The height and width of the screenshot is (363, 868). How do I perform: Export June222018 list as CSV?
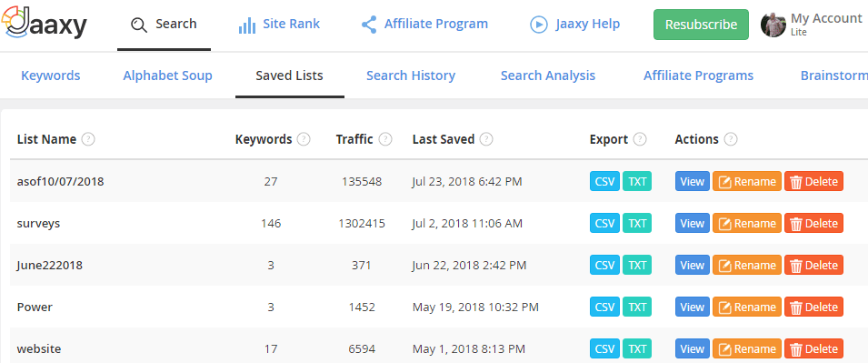coord(604,265)
